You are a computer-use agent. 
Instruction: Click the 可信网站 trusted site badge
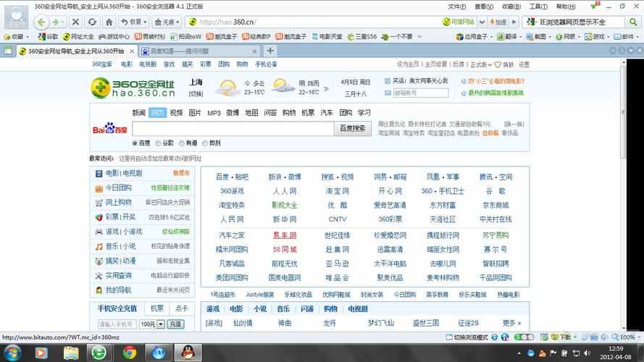(459, 22)
